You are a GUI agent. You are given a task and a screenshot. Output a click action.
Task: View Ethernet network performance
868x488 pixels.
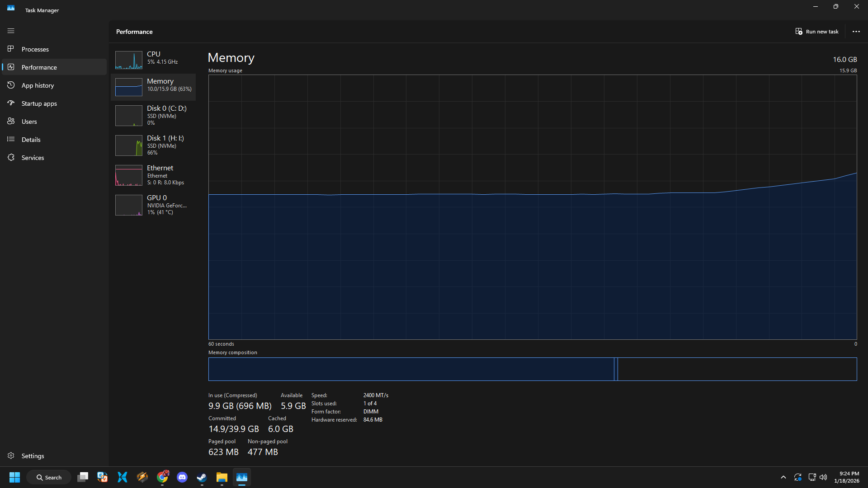153,175
